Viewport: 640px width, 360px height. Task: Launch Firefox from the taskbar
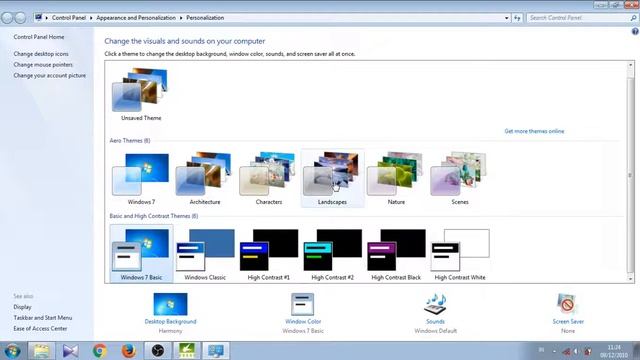tap(129, 351)
